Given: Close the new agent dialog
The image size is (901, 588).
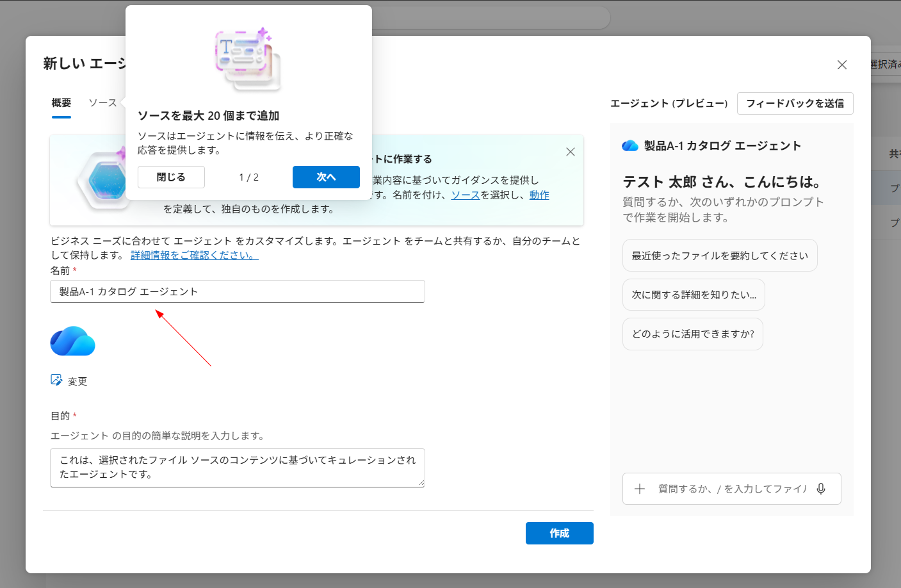Looking at the screenshot, I should pos(841,65).
